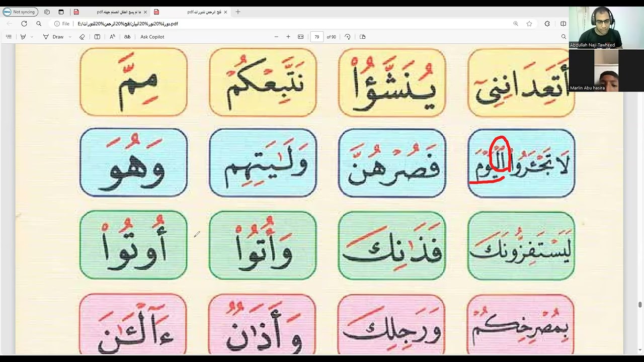Click the page number field showing 79
Screen dimensions: 644x362
pyautogui.click(x=317, y=37)
